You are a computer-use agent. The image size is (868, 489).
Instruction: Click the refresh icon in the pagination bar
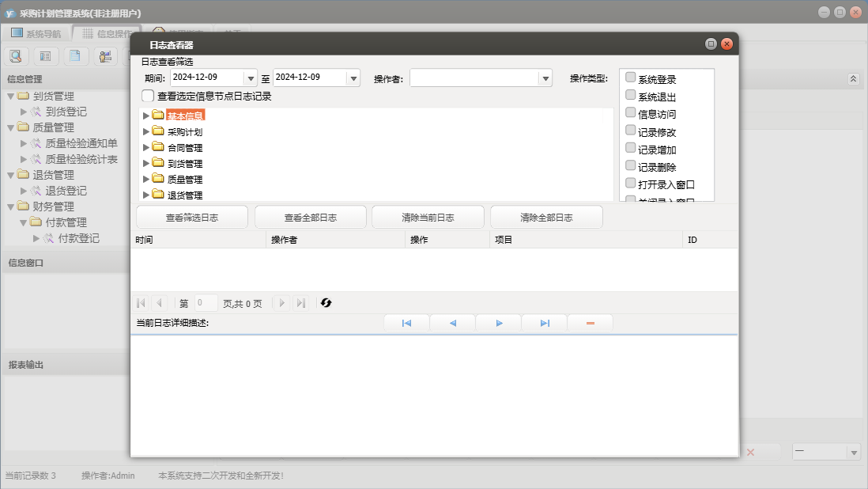click(x=326, y=303)
